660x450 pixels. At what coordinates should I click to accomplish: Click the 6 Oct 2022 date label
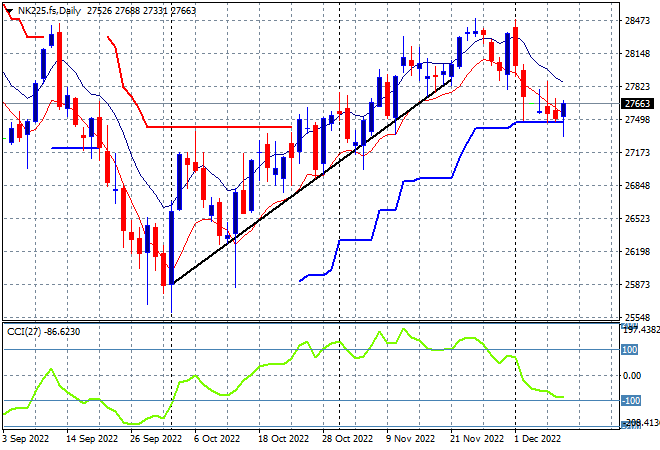coord(217,439)
